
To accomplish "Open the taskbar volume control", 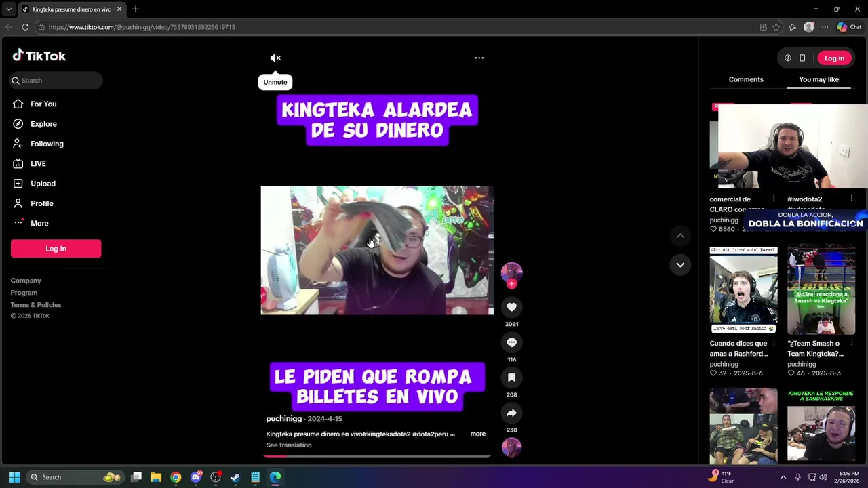I will [x=823, y=477].
